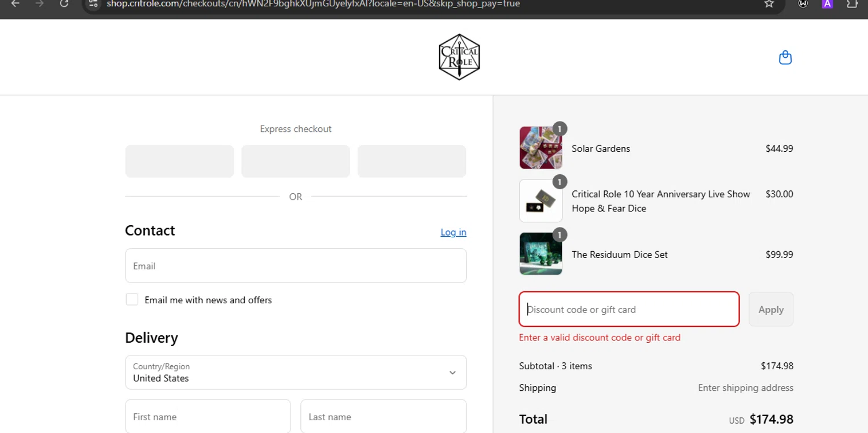Expand the Country/Region dropdown
The image size is (868, 433).
pos(296,372)
